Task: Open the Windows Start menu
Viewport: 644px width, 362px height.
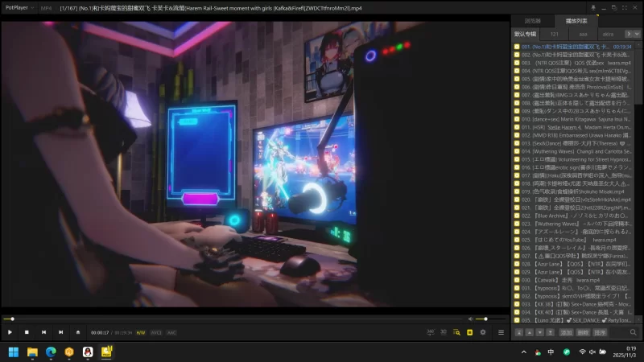Action: tap(14, 352)
